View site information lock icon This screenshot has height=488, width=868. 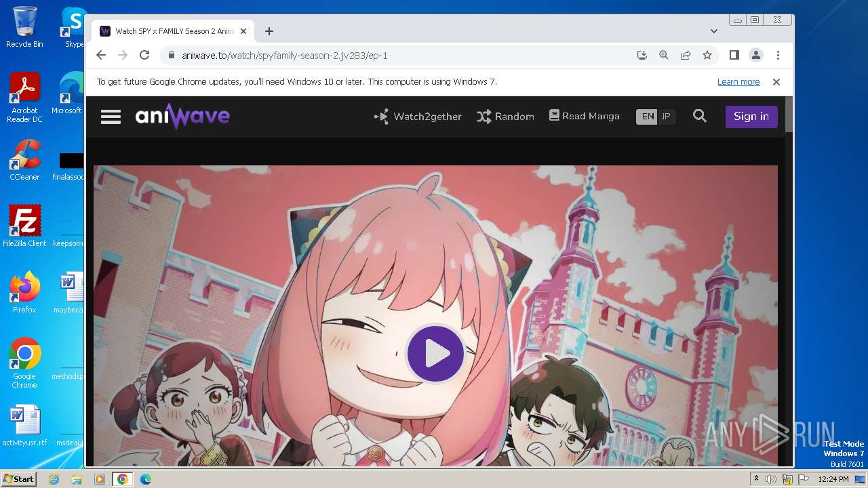click(x=171, y=56)
